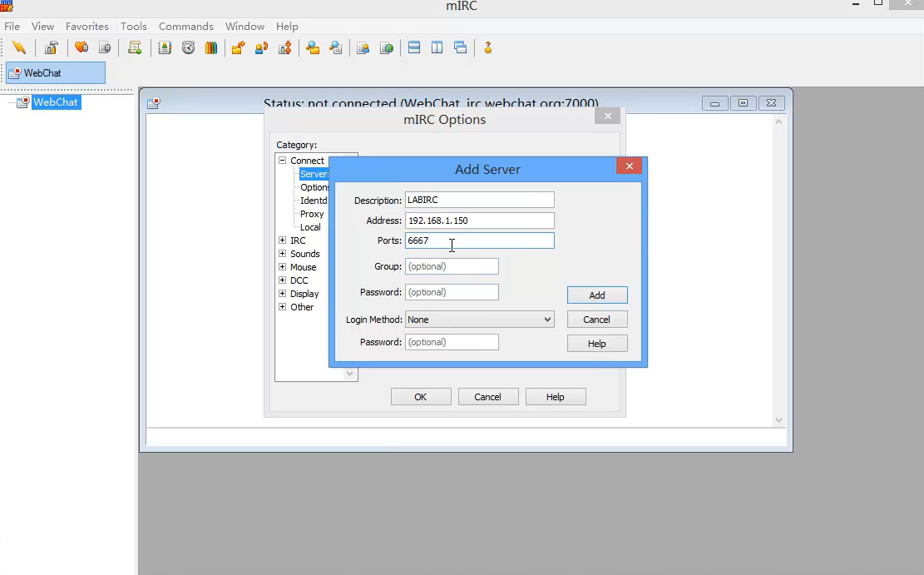
Task: Expand the Other category
Action: point(282,307)
